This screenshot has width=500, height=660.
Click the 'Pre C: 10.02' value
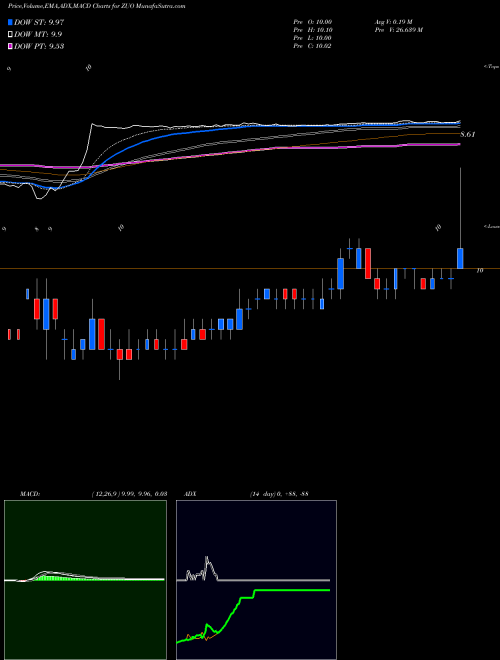point(312,46)
